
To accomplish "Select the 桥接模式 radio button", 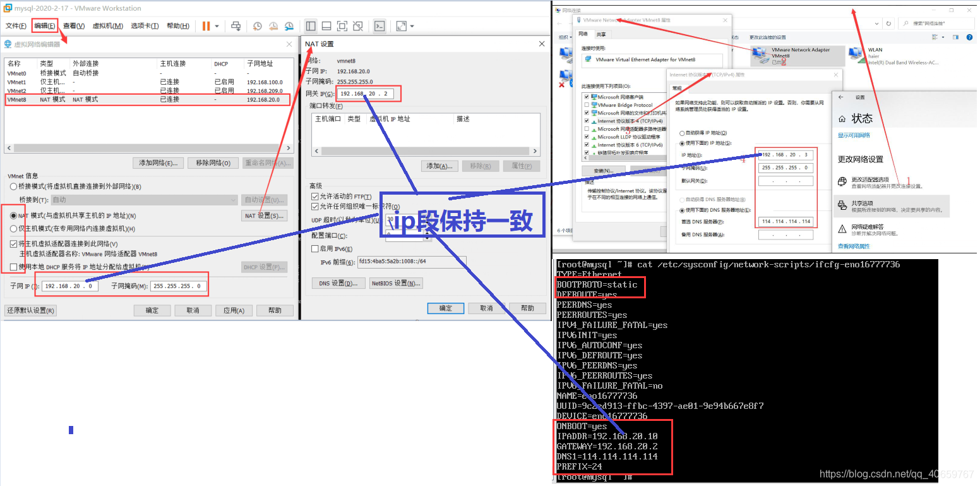I will point(14,187).
